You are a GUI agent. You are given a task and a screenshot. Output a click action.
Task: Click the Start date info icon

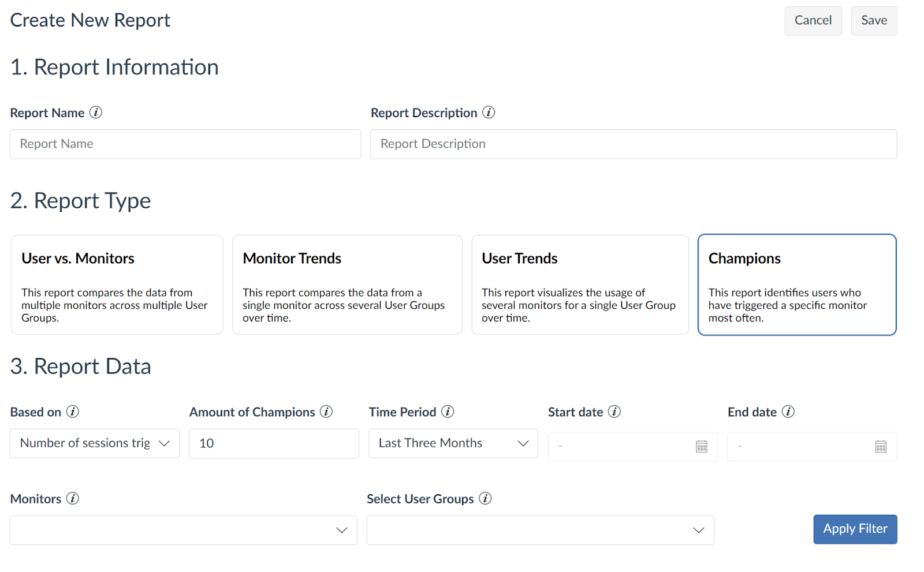pyautogui.click(x=614, y=412)
